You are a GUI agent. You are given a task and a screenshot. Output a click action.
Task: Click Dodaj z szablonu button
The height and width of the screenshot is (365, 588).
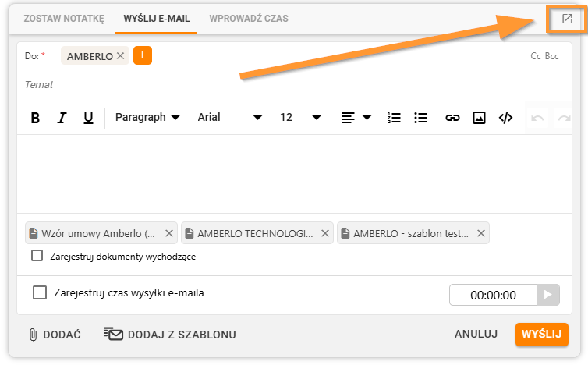pyautogui.click(x=170, y=334)
